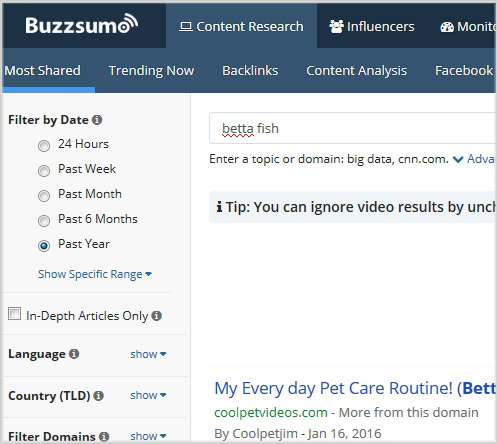Expand Show Specific Range dropdown
The width and height of the screenshot is (498, 444).
[x=95, y=274]
